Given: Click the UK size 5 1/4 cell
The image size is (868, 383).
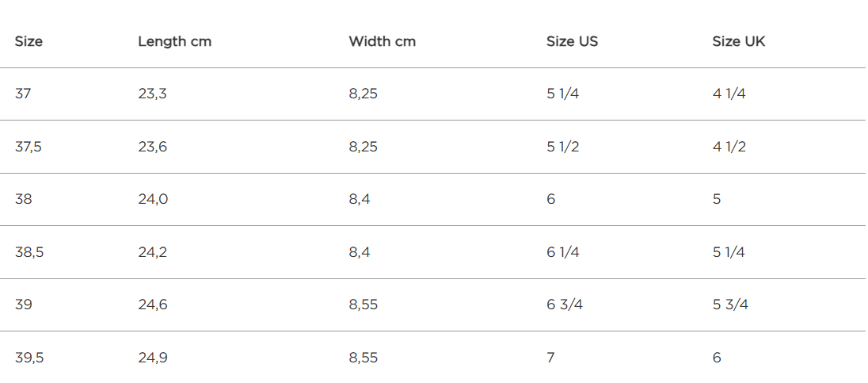Looking at the screenshot, I should click(729, 252).
